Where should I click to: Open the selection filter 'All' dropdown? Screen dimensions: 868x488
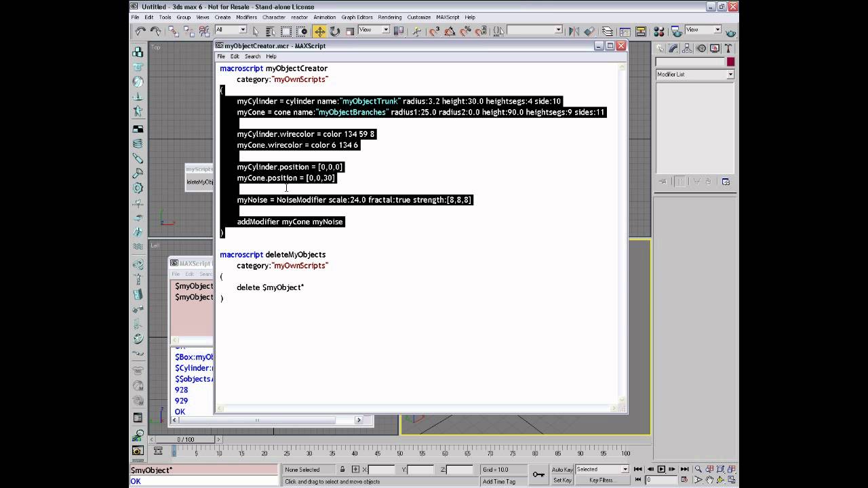point(231,30)
